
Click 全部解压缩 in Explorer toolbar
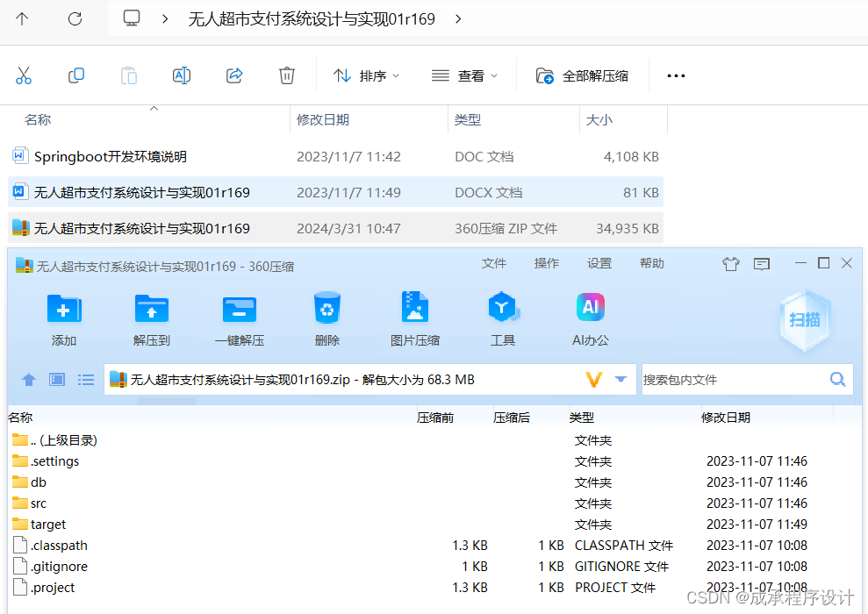coord(583,75)
